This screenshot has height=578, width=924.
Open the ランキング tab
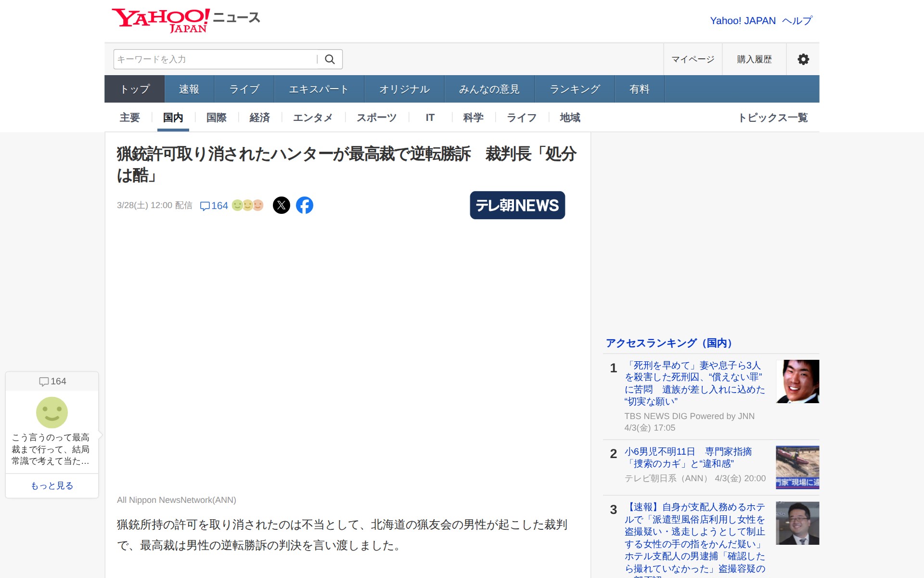pos(575,89)
